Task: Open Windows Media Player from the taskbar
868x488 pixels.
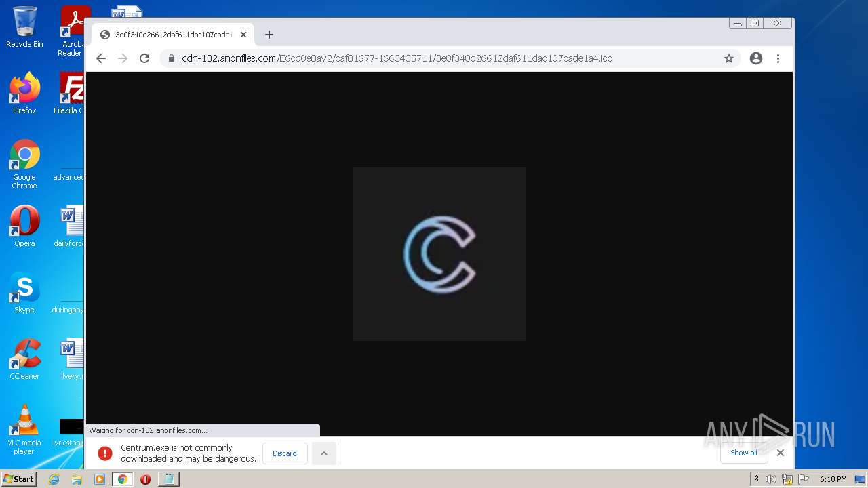Action: click(100, 479)
